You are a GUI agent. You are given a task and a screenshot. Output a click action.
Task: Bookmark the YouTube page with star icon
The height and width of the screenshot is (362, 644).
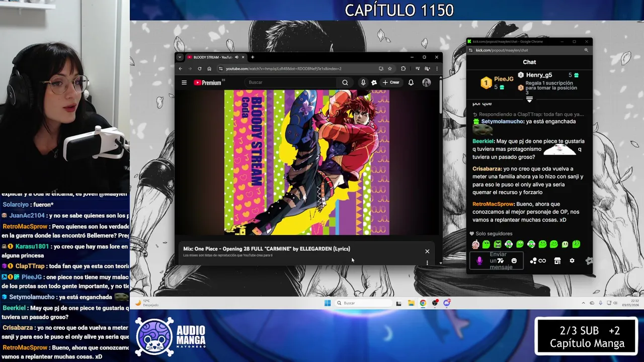390,68
